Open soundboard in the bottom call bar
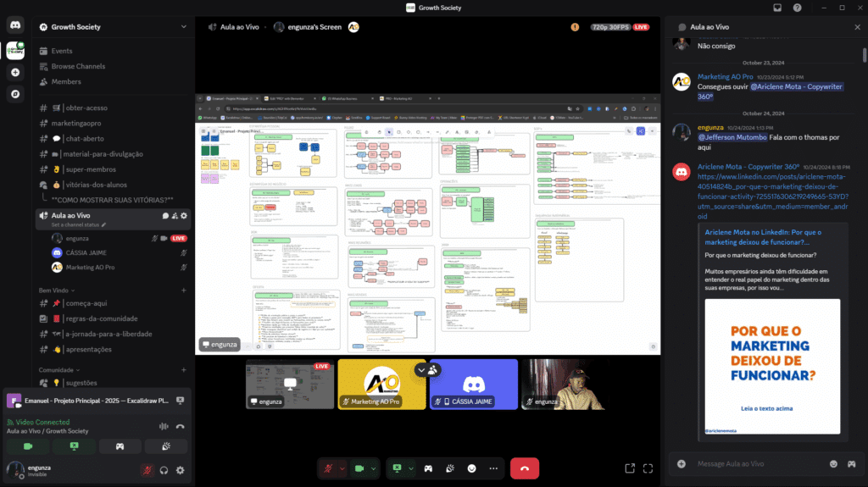The image size is (868, 487). (x=450, y=468)
